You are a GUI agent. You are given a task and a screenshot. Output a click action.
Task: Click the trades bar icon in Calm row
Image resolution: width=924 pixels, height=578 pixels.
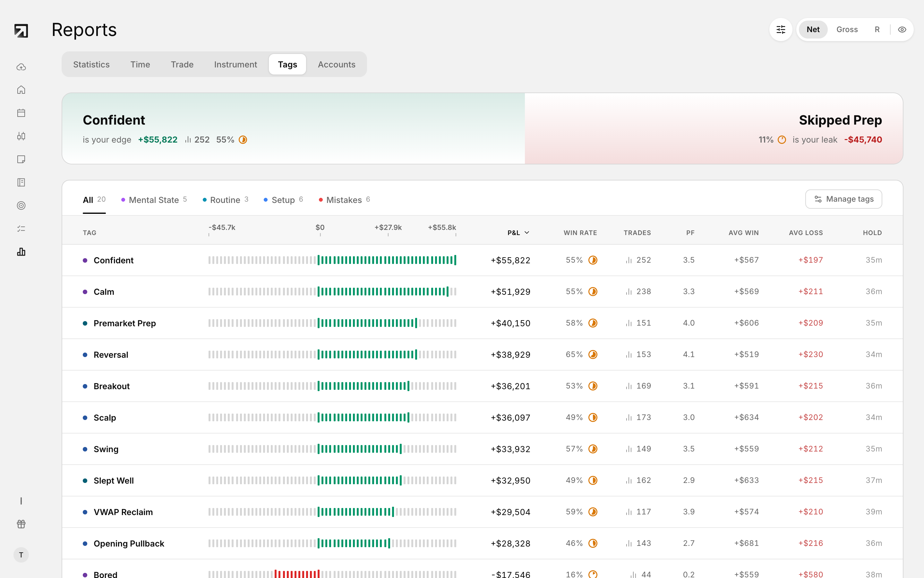point(629,292)
